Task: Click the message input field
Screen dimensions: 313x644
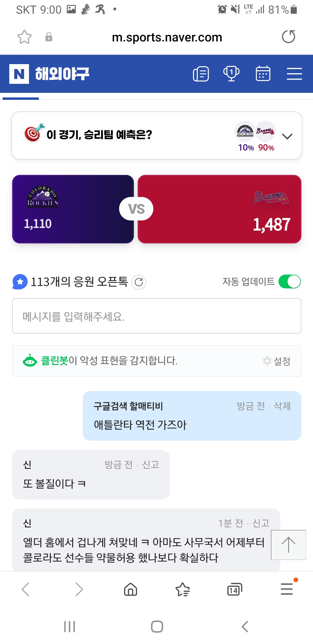Action: tap(156, 316)
